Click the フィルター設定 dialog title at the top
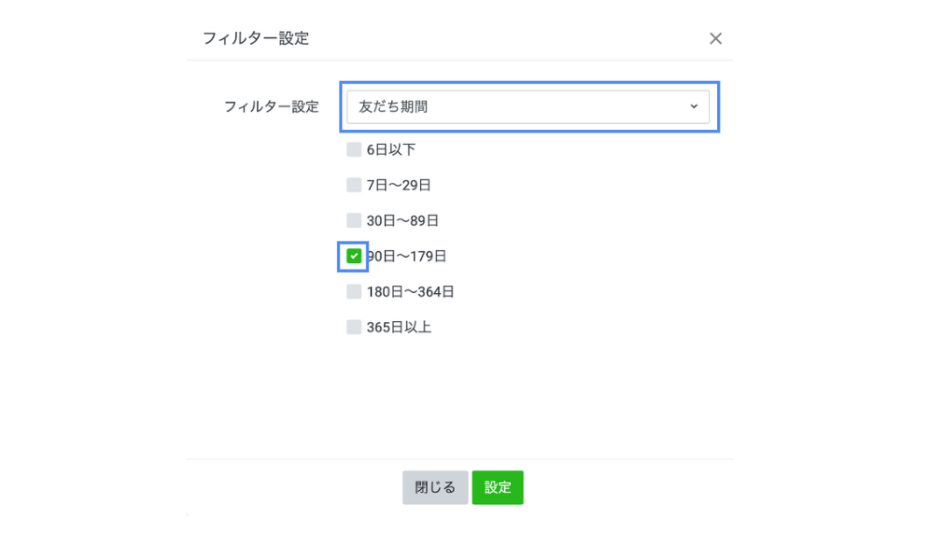The width and height of the screenshot is (930, 560). point(256,38)
